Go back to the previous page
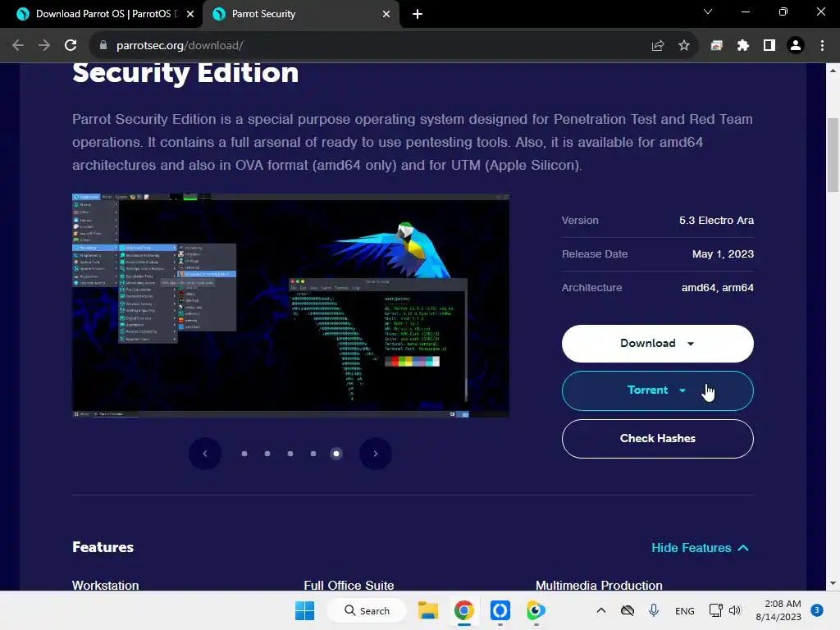Image resolution: width=840 pixels, height=630 pixels. 18,46
